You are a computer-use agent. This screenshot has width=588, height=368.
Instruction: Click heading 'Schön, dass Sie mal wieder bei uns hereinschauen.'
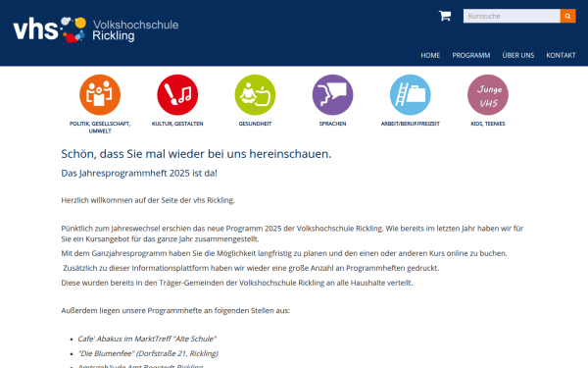[x=196, y=154]
